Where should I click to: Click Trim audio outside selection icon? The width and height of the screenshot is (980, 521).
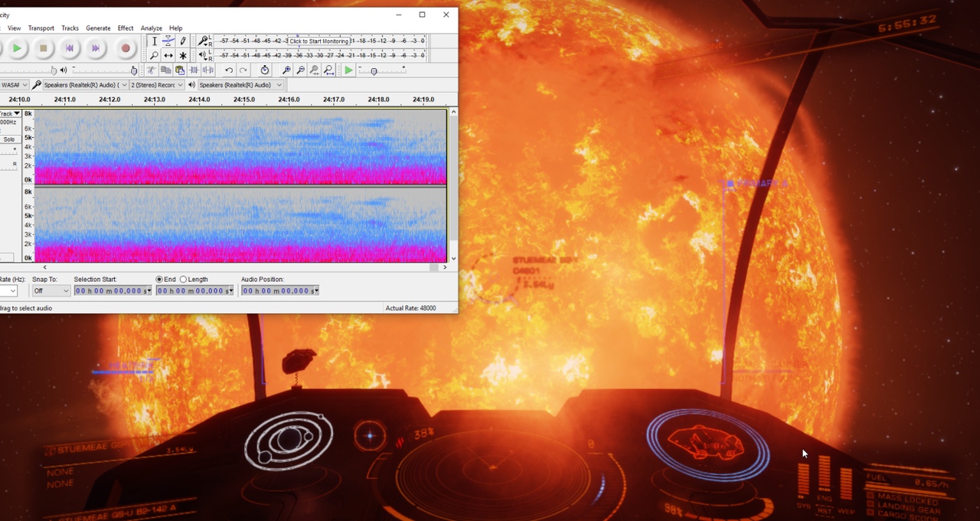[x=193, y=70]
